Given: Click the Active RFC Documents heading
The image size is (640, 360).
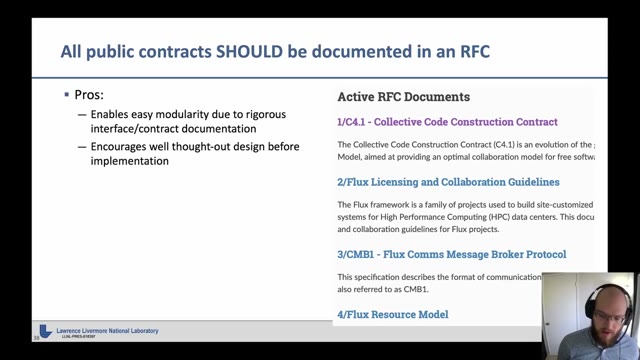Looking at the screenshot, I should point(404,97).
